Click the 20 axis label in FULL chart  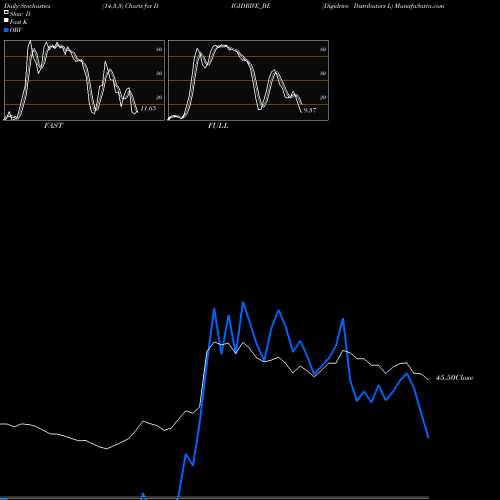click(x=323, y=97)
